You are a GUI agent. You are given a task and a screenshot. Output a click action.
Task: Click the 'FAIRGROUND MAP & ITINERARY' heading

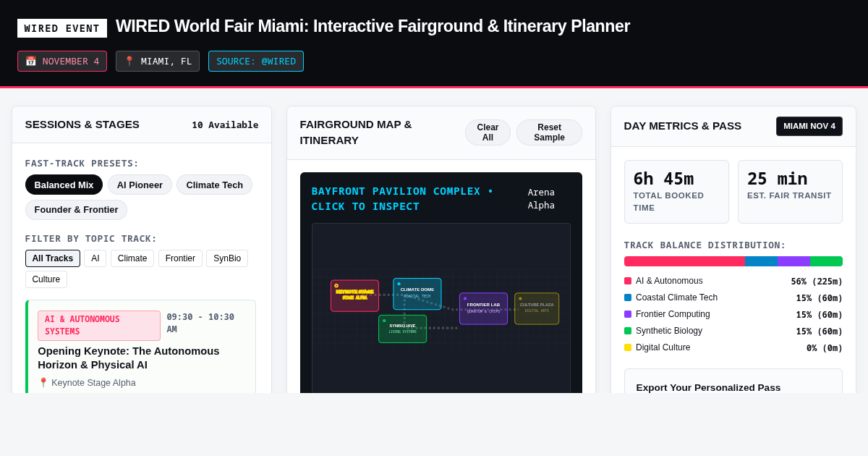pyautogui.click(x=356, y=132)
